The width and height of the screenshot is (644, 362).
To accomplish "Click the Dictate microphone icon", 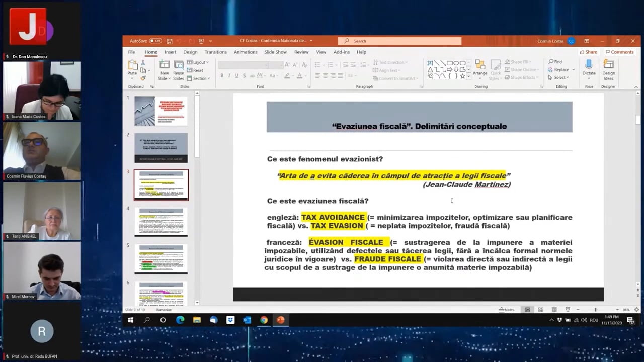I will [x=589, y=65].
